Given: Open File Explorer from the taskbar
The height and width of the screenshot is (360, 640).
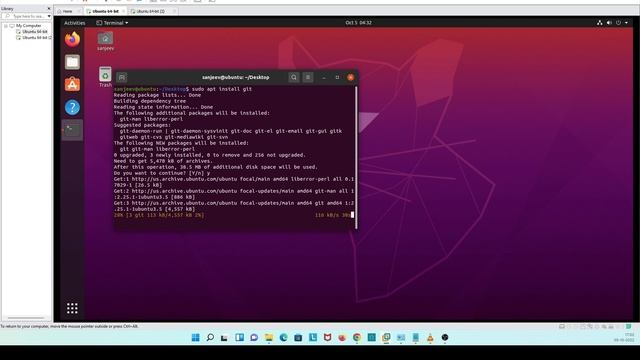Looking at the screenshot, I should (269, 337).
